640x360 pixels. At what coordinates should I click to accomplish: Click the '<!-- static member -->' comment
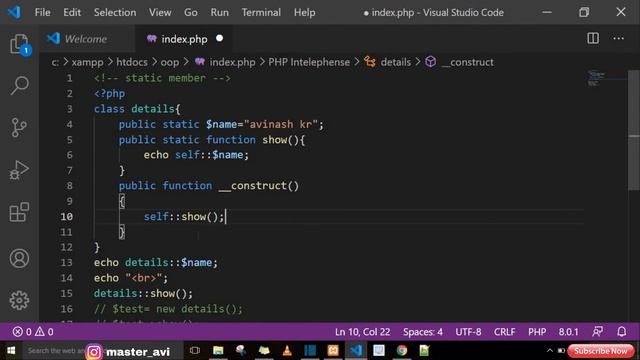click(x=162, y=78)
